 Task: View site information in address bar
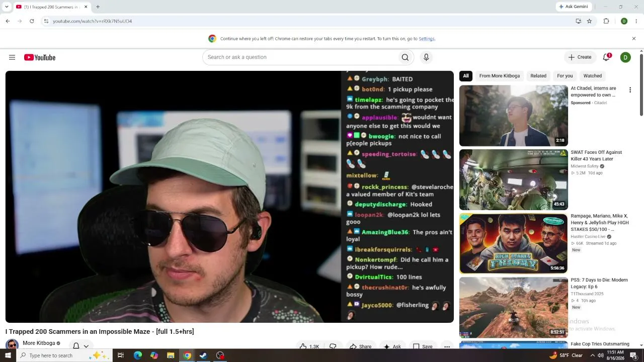pos(46,21)
